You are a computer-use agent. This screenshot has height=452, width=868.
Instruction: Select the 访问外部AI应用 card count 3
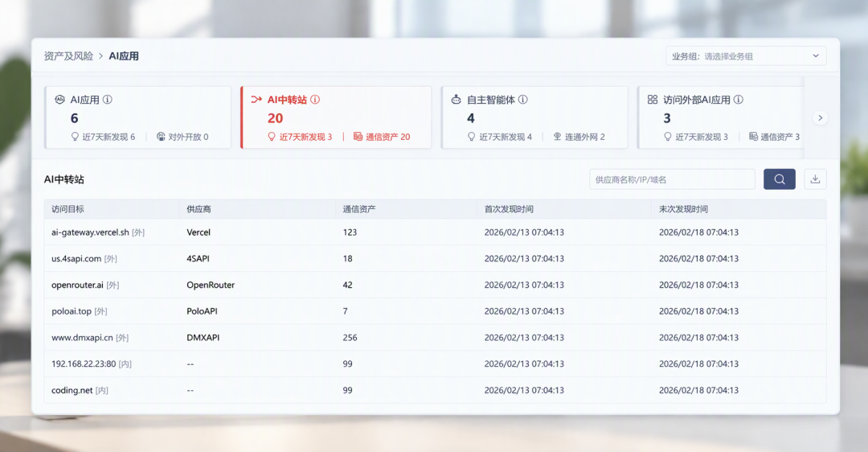667,118
